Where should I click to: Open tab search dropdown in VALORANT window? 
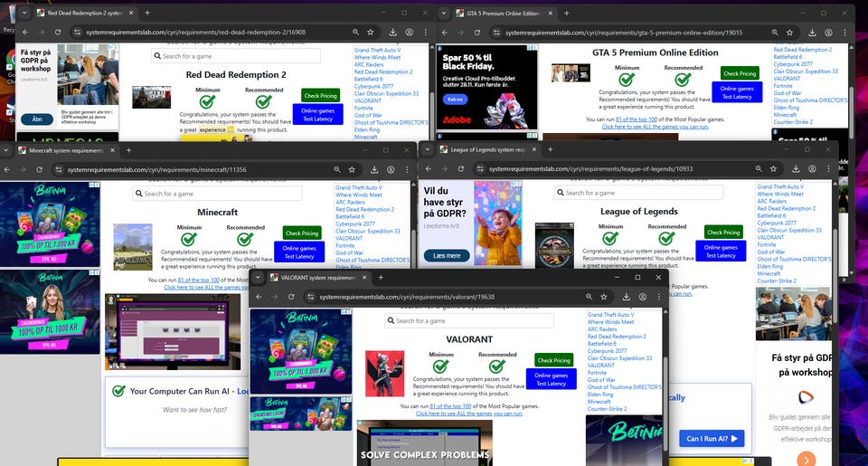[x=259, y=277]
